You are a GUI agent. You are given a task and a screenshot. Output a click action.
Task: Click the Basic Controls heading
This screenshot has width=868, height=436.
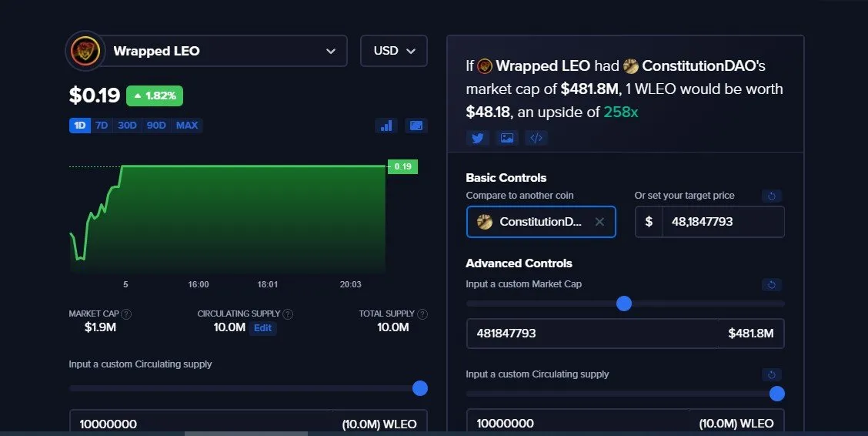pyautogui.click(x=506, y=178)
